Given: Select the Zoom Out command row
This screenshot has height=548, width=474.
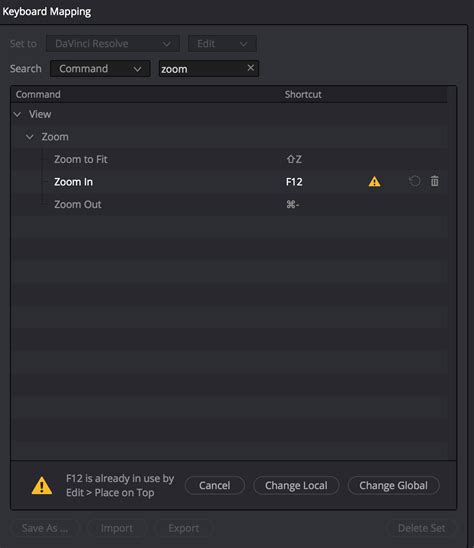Looking at the screenshot, I should pyautogui.click(x=231, y=204).
